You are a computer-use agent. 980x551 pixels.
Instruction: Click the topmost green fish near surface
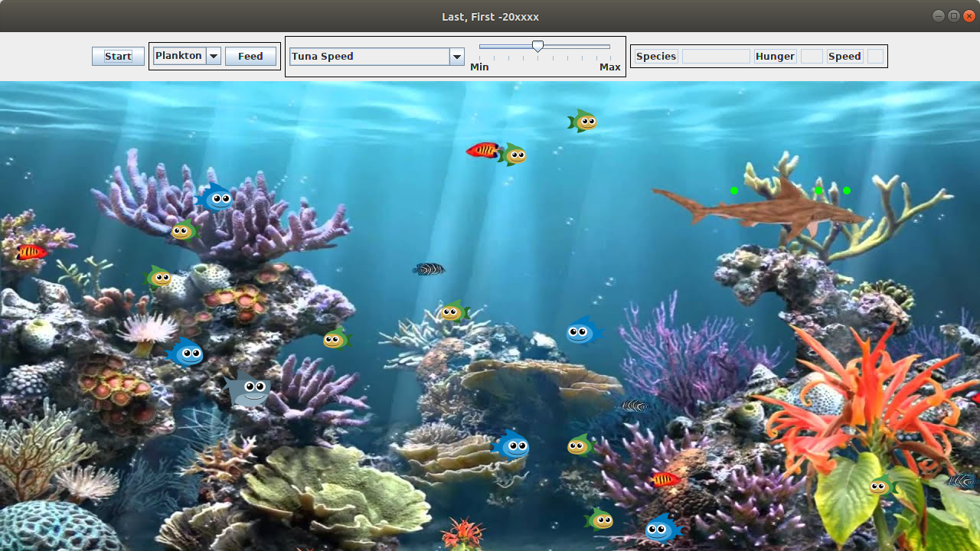(x=583, y=121)
